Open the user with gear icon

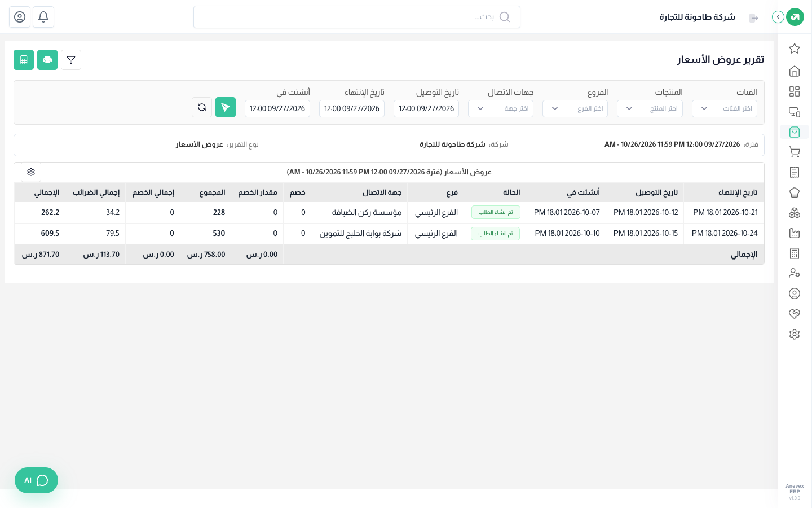pos(795,273)
